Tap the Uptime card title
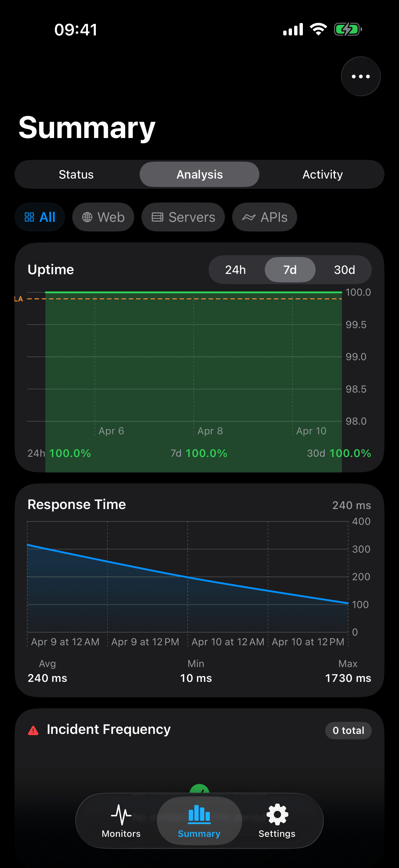399x868 pixels. click(51, 269)
